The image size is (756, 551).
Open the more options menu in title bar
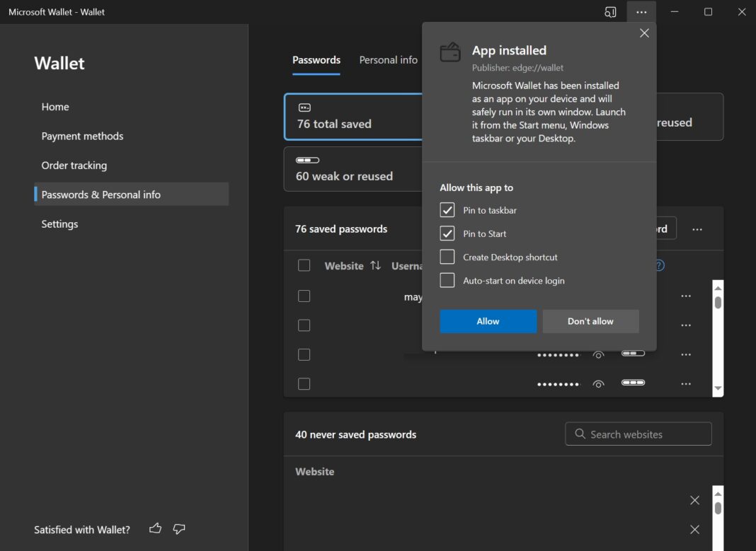pos(641,12)
